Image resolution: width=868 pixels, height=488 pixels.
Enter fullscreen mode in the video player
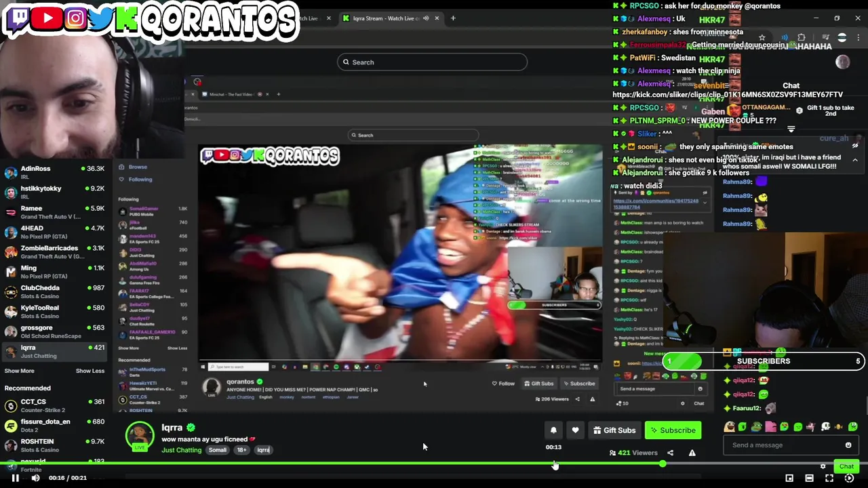click(829, 478)
